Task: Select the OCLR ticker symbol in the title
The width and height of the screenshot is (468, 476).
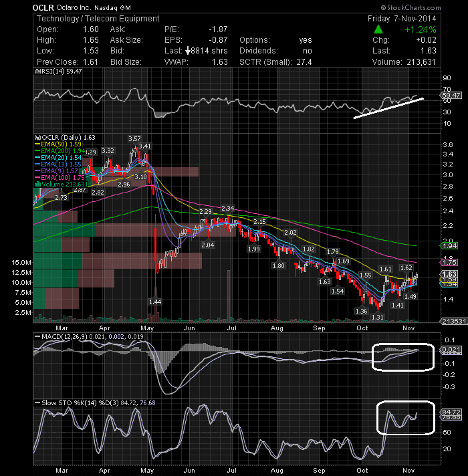Action: (43, 7)
